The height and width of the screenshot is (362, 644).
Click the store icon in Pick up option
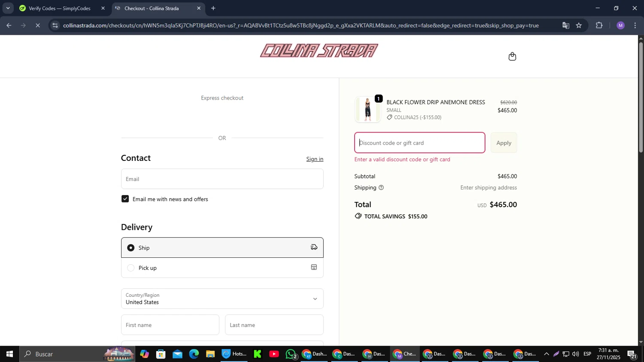[x=314, y=267]
